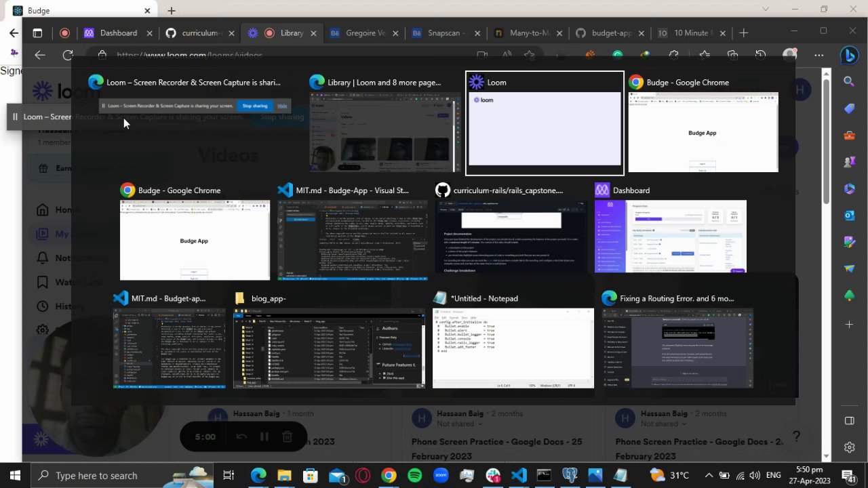Switch to MIT.md - Budget-ap VS Code window

pyautogui.click(x=169, y=340)
